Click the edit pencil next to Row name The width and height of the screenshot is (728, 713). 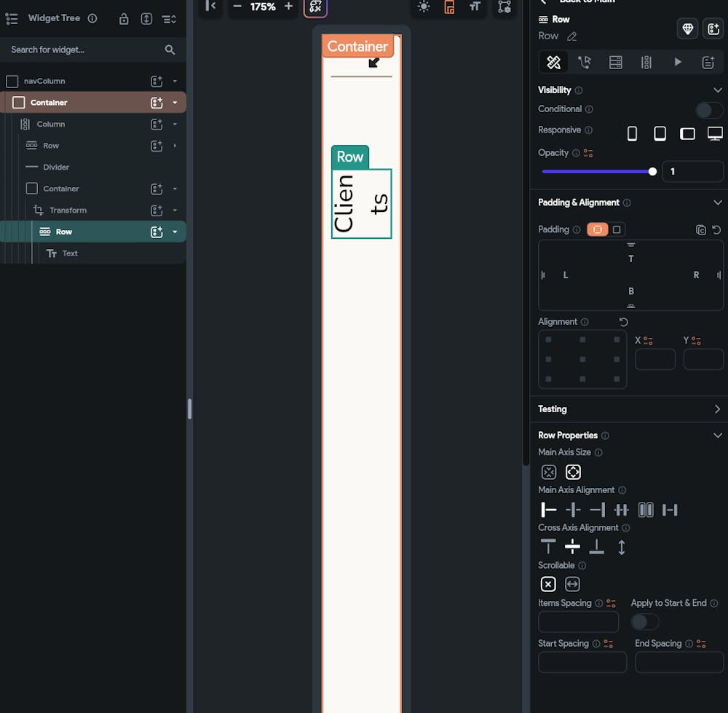pos(571,36)
